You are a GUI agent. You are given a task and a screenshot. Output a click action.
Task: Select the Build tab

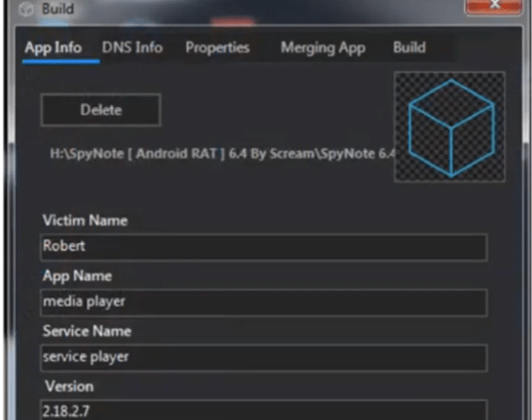(x=409, y=47)
